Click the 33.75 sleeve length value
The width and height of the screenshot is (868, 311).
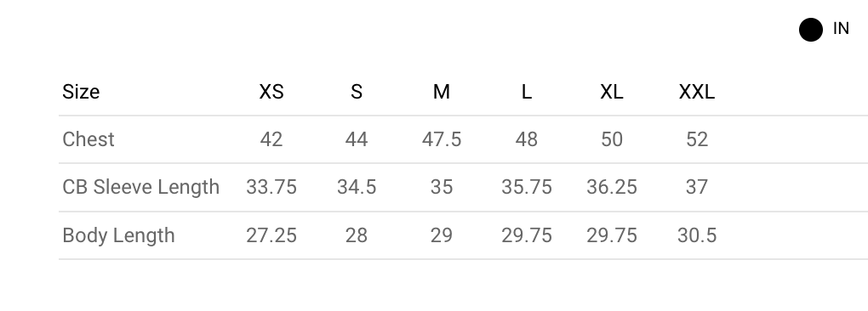click(x=271, y=187)
